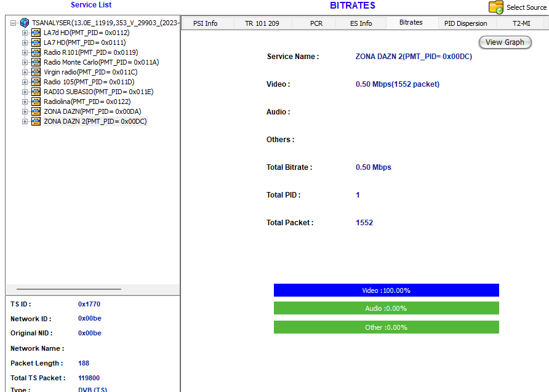
Task: Click the Other 0.00% green bar
Action: 386,327
